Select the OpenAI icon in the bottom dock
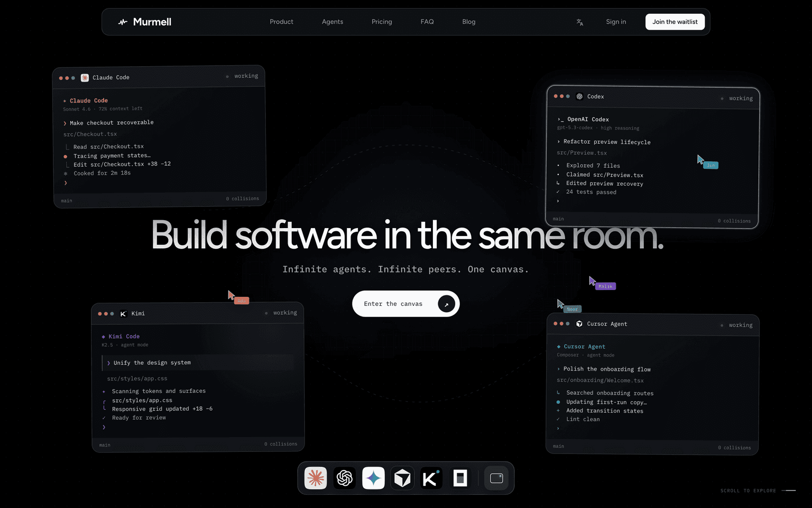The width and height of the screenshot is (812, 508). (345, 478)
